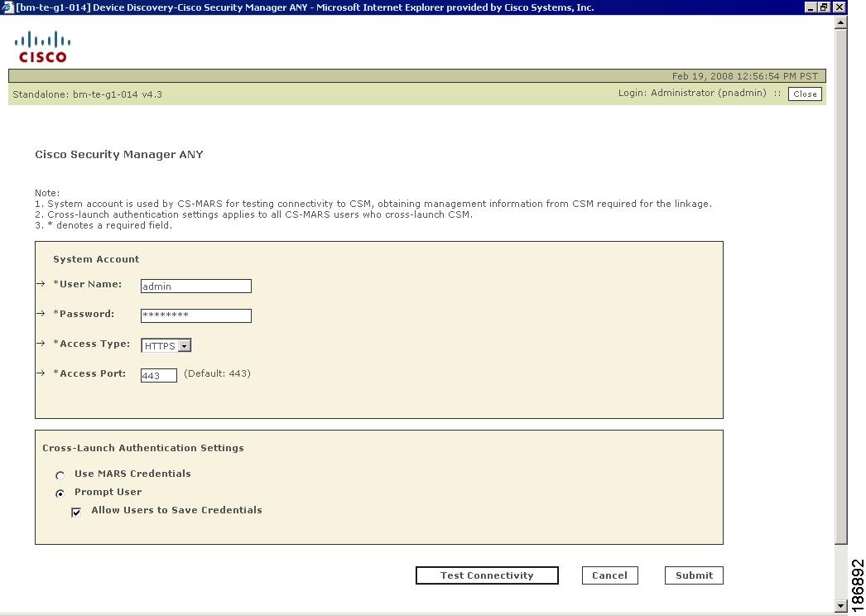
Task: Click the Cisco logo
Action: coord(42,47)
